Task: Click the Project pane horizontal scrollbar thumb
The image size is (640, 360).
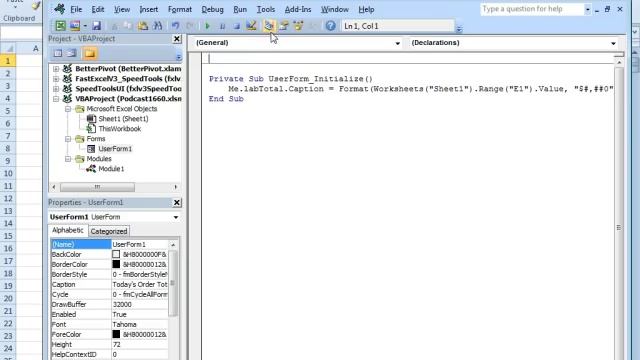Action: pos(97,187)
